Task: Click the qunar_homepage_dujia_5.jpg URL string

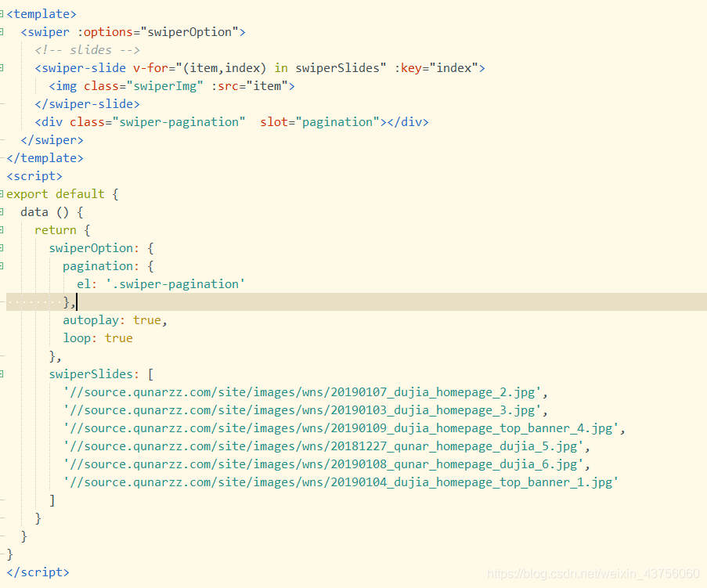Action: point(323,446)
